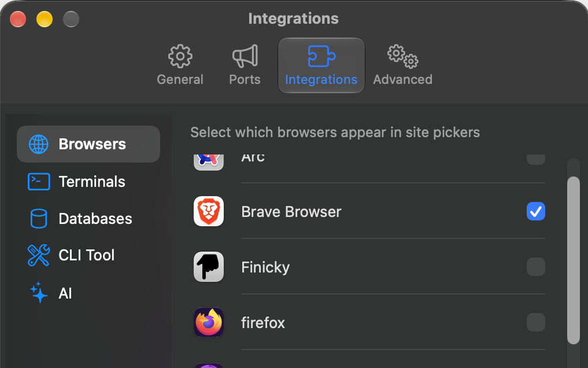Click the Brave Browser label

[291, 212]
